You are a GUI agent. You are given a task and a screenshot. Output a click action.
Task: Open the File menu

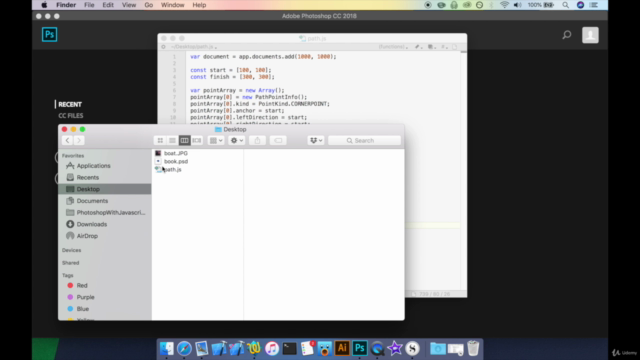click(89, 5)
